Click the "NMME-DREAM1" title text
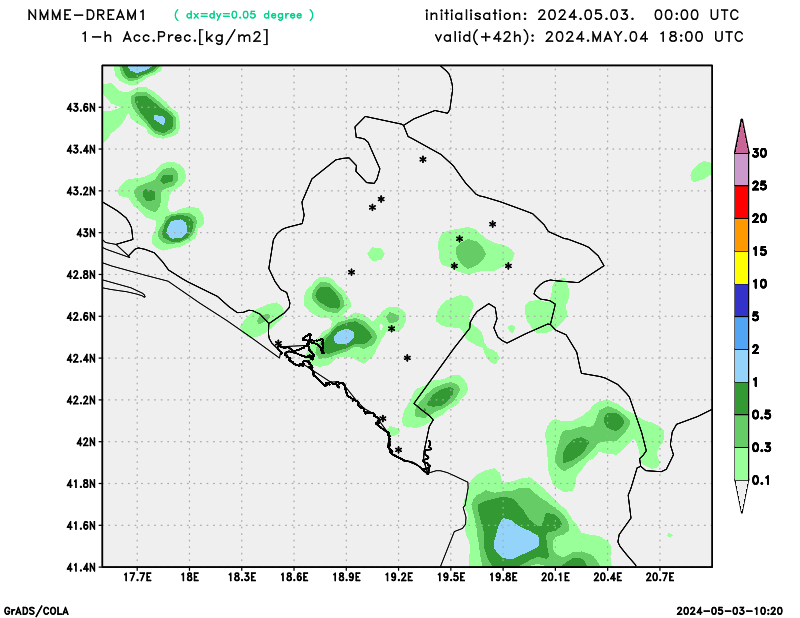Viewport: 800px width, 618px height. click(x=87, y=15)
